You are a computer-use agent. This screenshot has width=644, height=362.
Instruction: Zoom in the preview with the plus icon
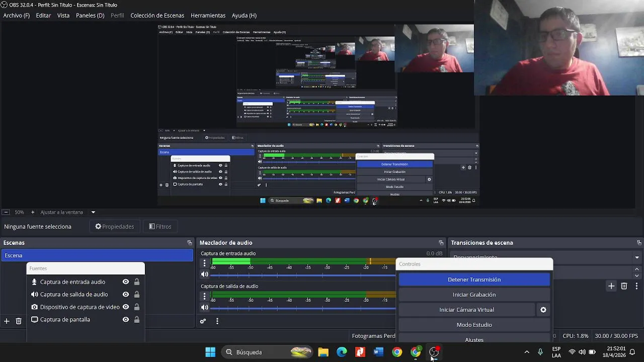(x=33, y=212)
